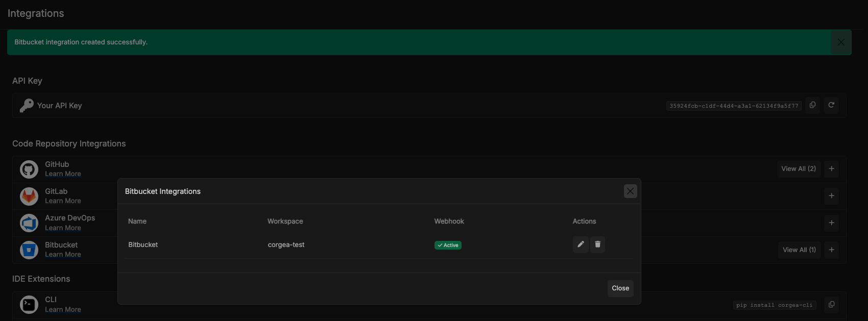Open Azure DevOps Learn More link

[x=63, y=228]
